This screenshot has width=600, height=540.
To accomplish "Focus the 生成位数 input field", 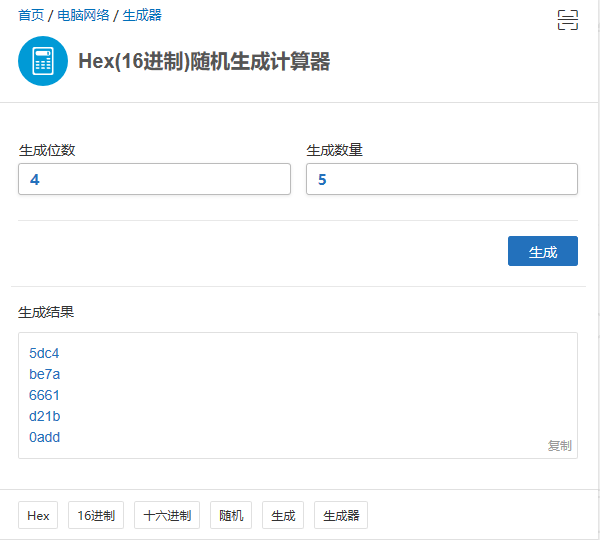I will 154,180.
